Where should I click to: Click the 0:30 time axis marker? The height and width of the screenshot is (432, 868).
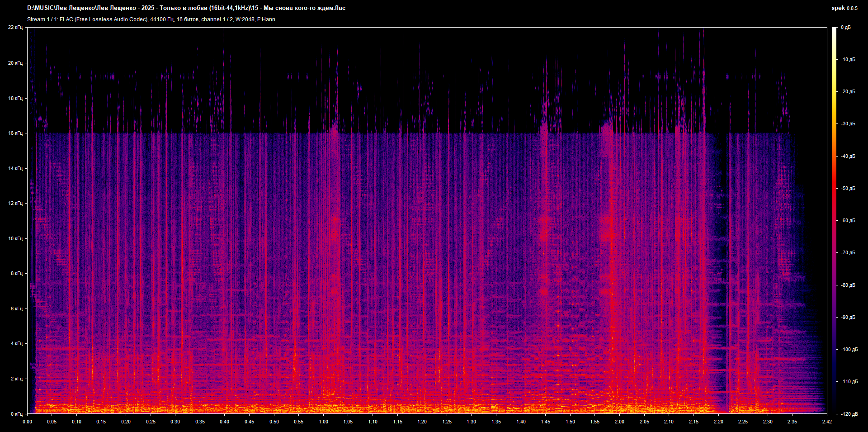(175, 422)
